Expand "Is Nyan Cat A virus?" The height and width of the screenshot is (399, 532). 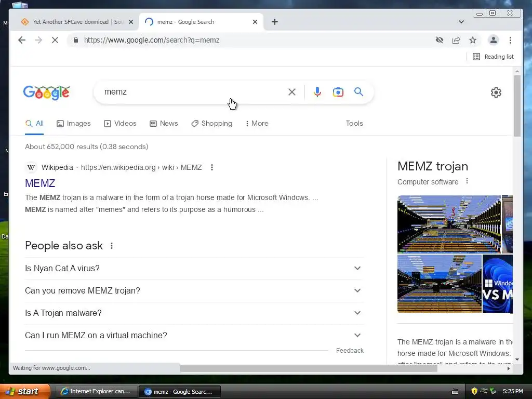[194, 269]
